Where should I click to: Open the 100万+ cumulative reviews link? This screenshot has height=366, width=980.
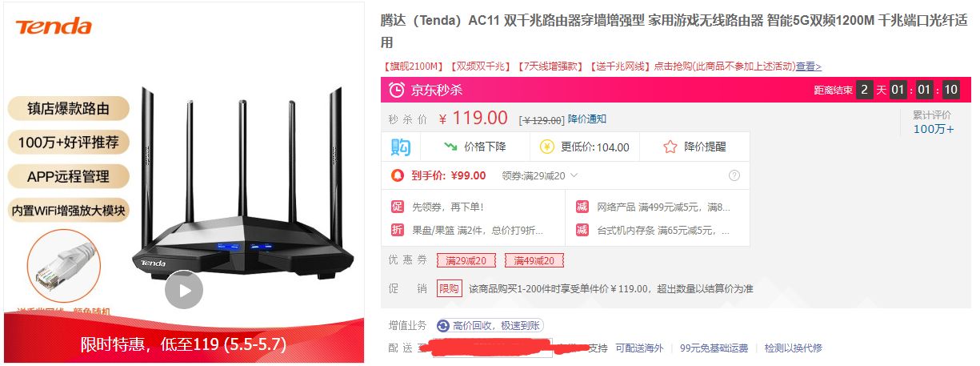[x=934, y=129]
